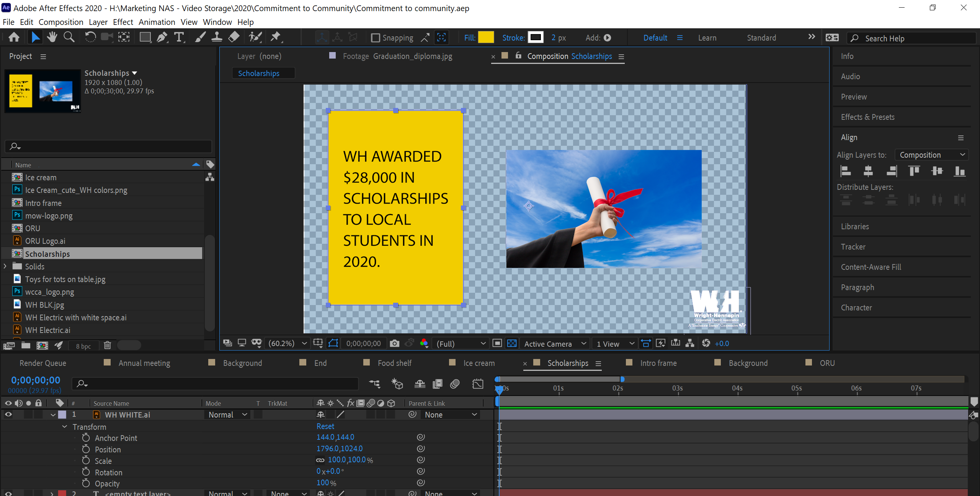Screen dimensions: 980x496
Task: Lock the WH WHITE.ai layer
Action: (x=38, y=414)
